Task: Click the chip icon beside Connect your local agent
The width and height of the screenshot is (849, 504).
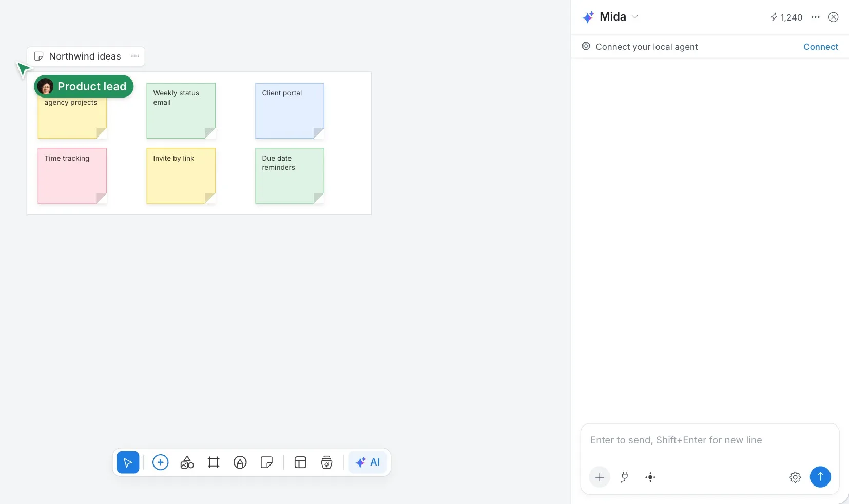Action: (x=586, y=46)
